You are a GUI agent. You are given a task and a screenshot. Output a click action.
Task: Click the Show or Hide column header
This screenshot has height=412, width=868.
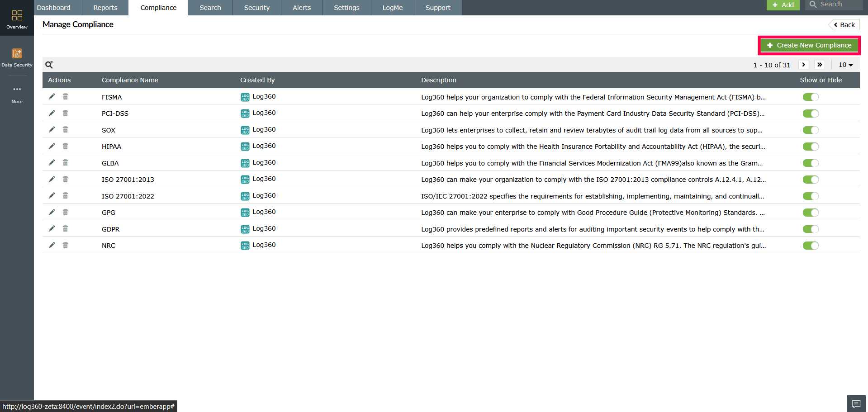821,80
